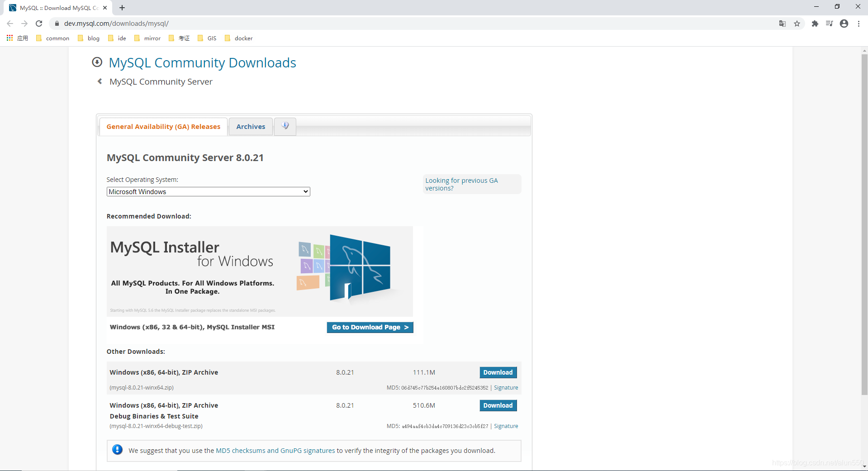Image resolution: width=868 pixels, height=471 pixels.
Task: Click the download circle icon beside page title
Action: click(97, 62)
